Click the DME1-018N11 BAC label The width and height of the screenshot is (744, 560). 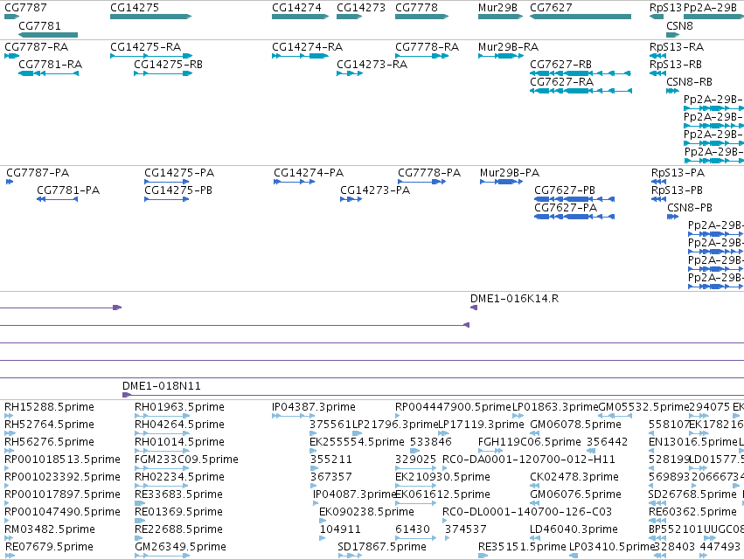pyautogui.click(x=162, y=386)
